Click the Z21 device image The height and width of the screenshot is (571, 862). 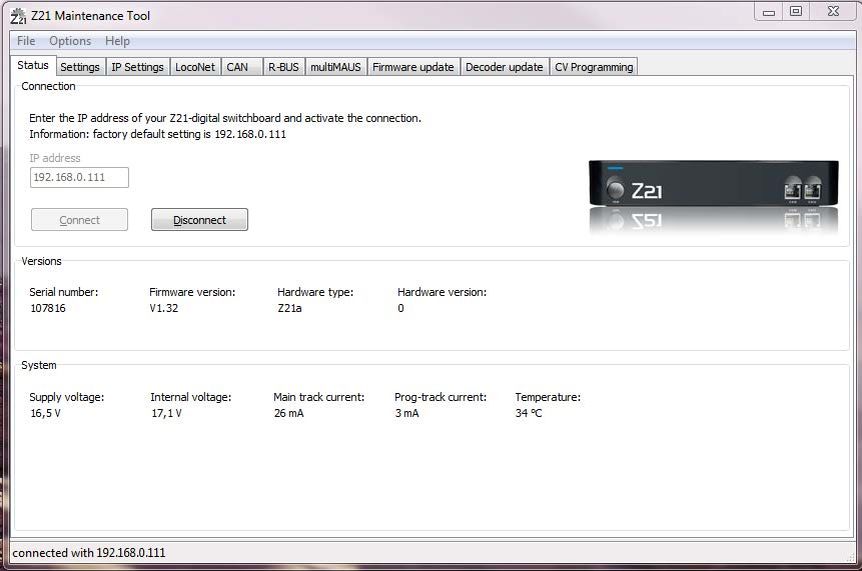pos(714,197)
